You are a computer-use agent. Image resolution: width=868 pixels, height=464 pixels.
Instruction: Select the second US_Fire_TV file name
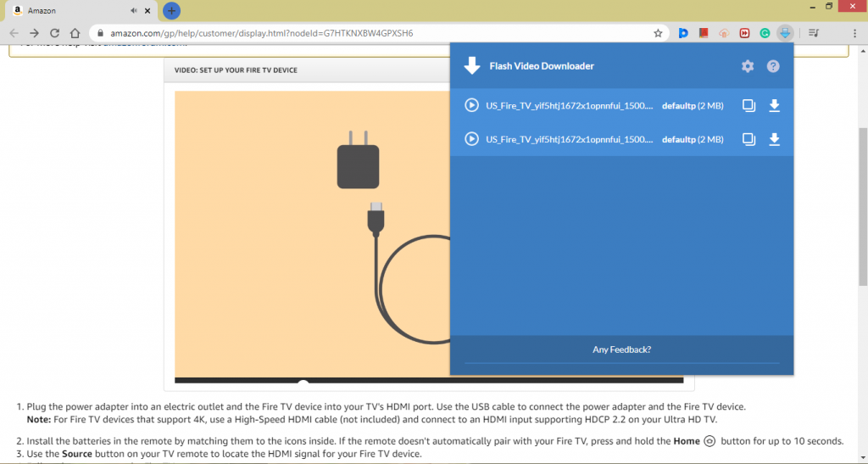click(x=569, y=139)
